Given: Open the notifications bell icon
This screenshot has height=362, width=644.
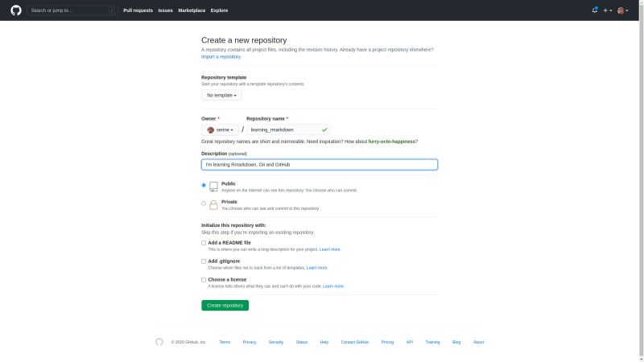Looking at the screenshot, I should [595, 10].
